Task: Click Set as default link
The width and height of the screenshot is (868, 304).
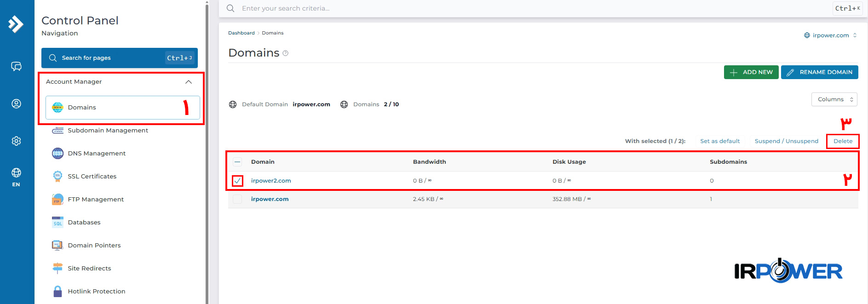Action: (x=720, y=141)
